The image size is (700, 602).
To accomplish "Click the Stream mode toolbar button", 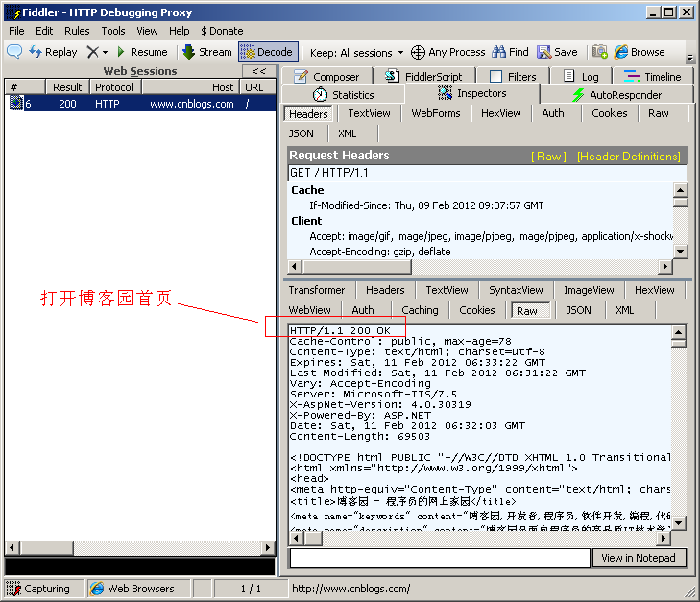I will tap(206, 52).
